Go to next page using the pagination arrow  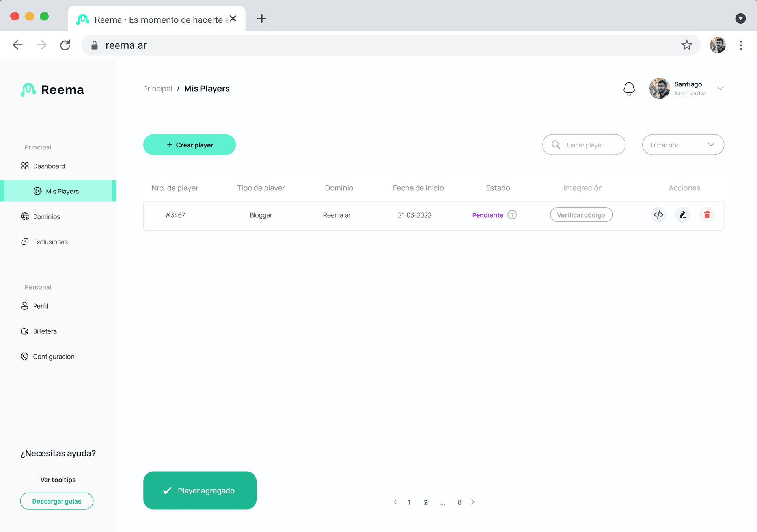pyautogui.click(x=472, y=502)
